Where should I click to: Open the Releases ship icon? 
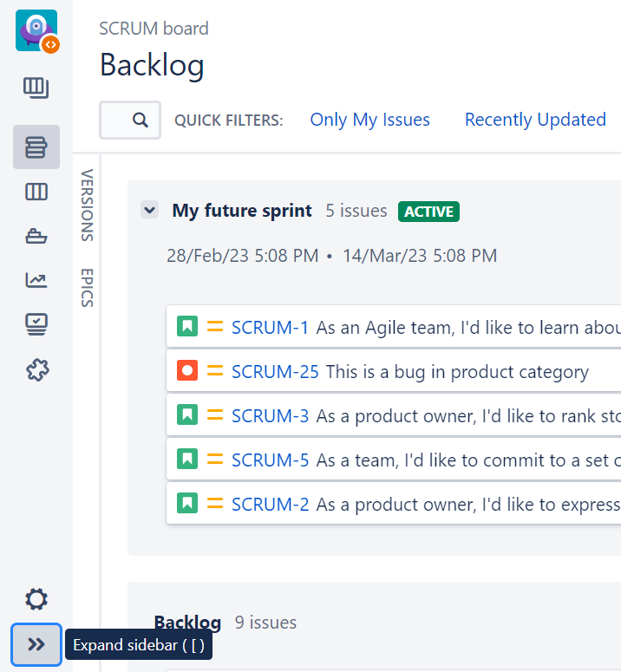36,236
